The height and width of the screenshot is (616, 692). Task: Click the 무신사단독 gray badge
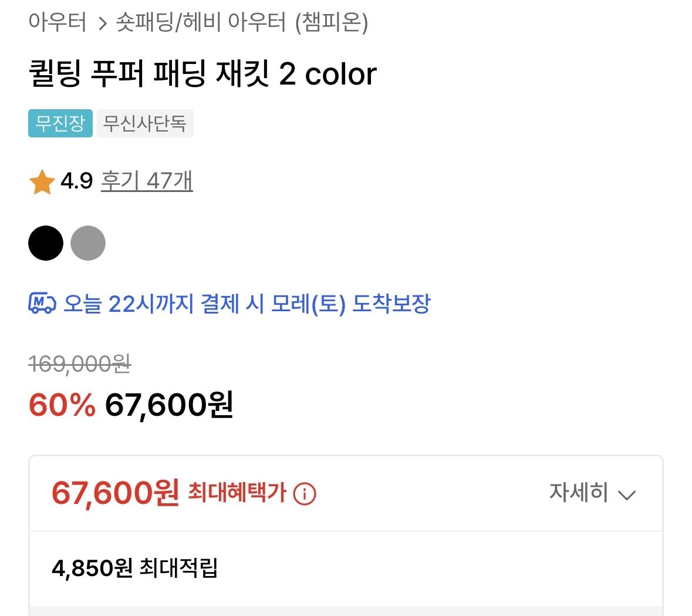point(144,123)
